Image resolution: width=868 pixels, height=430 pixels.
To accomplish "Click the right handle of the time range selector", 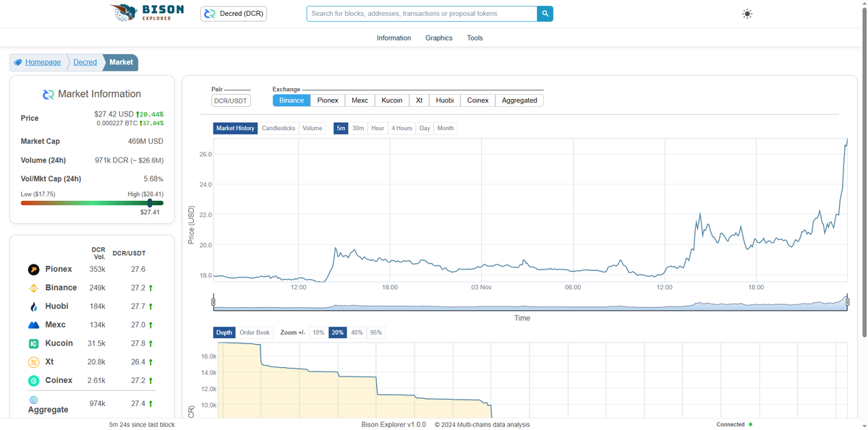I will coord(847,301).
